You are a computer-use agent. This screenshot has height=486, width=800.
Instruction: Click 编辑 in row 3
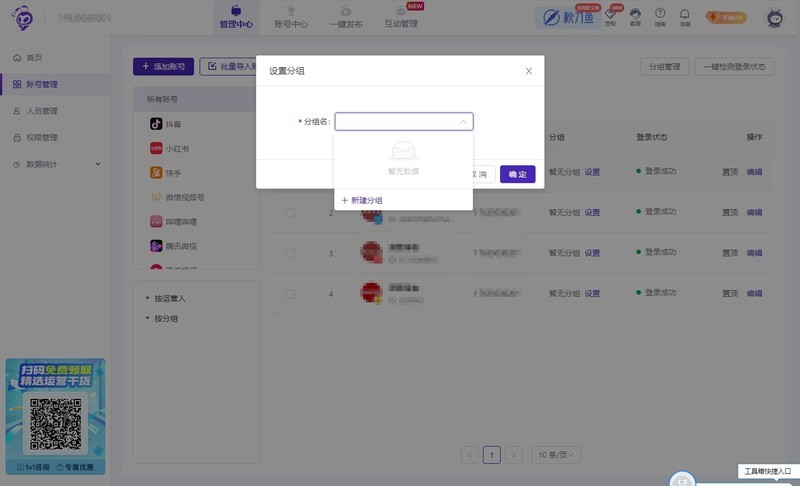click(x=755, y=252)
